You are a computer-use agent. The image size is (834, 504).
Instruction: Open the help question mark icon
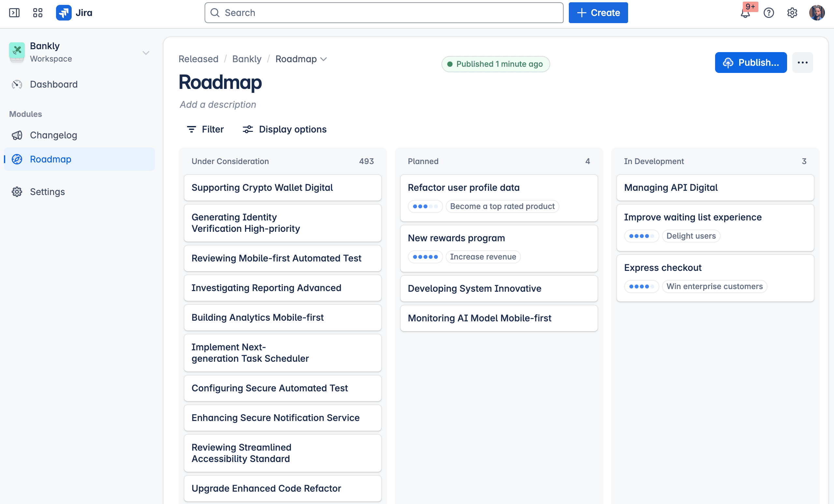[769, 13]
